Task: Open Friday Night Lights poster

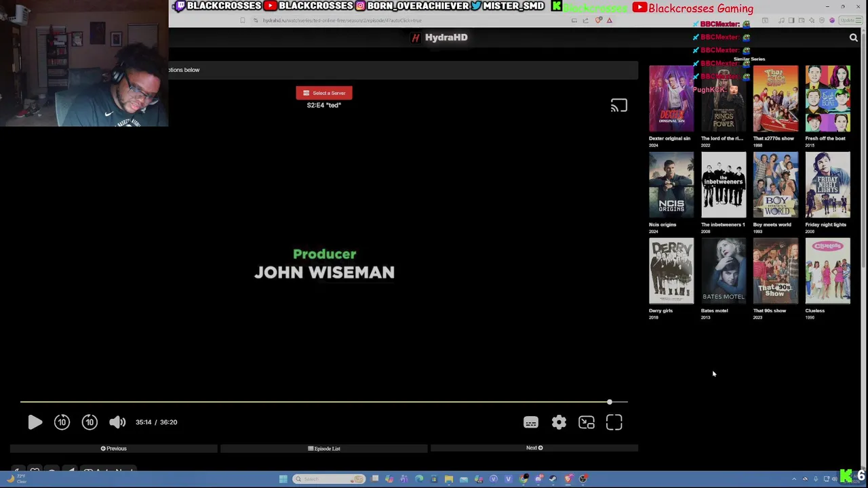Action: (x=827, y=185)
